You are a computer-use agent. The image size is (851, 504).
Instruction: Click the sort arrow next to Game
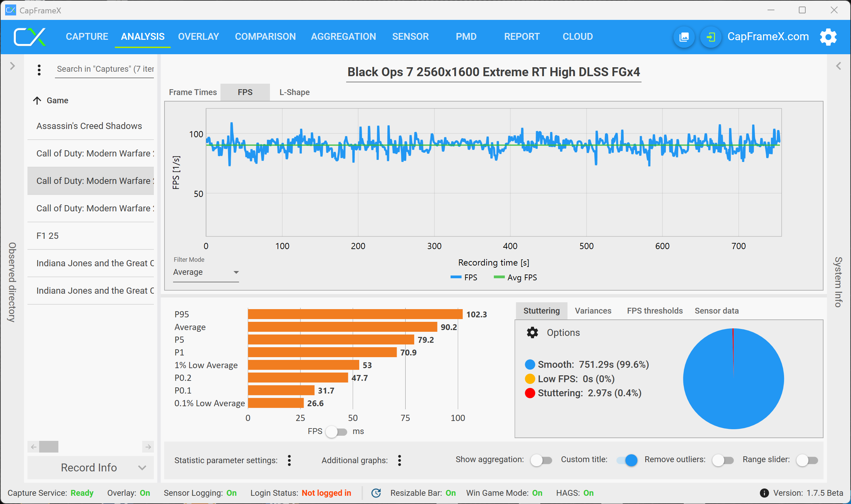pyautogui.click(x=37, y=101)
